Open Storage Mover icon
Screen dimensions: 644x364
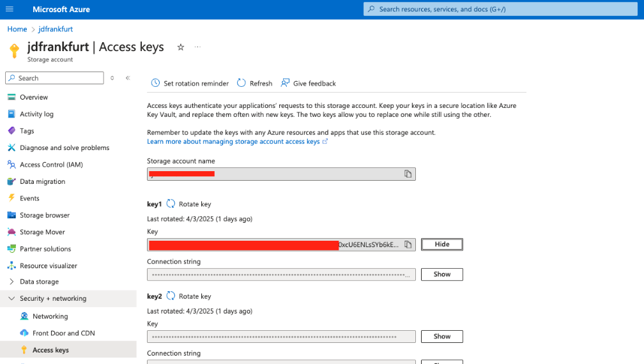[x=11, y=232]
